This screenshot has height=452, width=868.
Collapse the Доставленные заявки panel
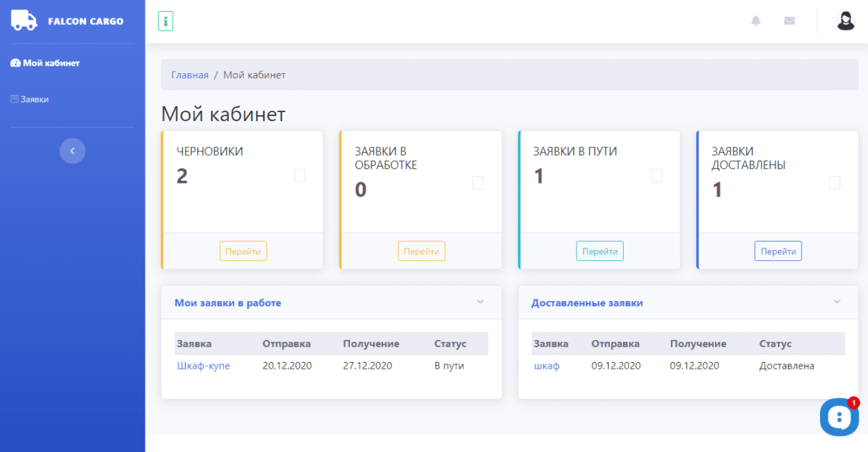click(837, 302)
